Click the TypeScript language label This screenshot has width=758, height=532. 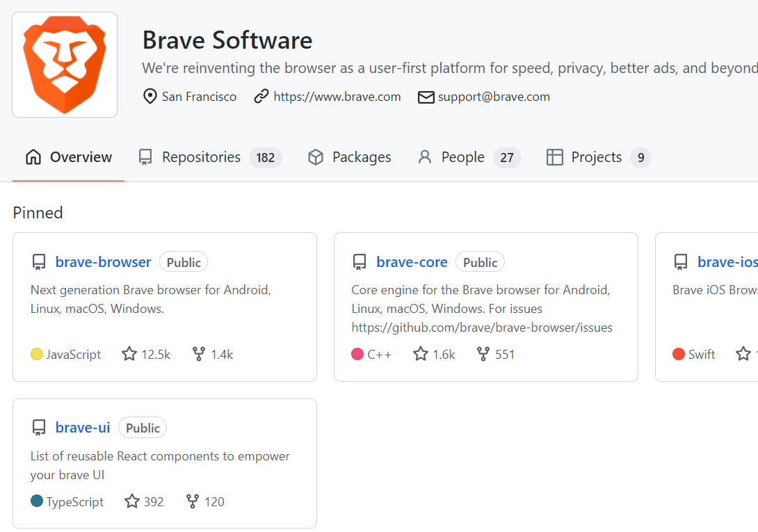point(75,502)
